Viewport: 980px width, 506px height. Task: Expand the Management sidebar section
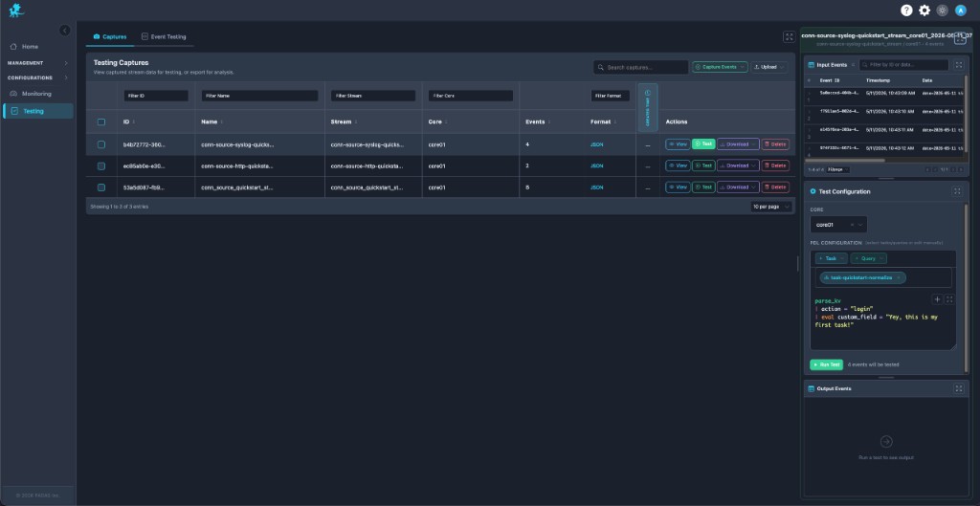tap(37, 63)
